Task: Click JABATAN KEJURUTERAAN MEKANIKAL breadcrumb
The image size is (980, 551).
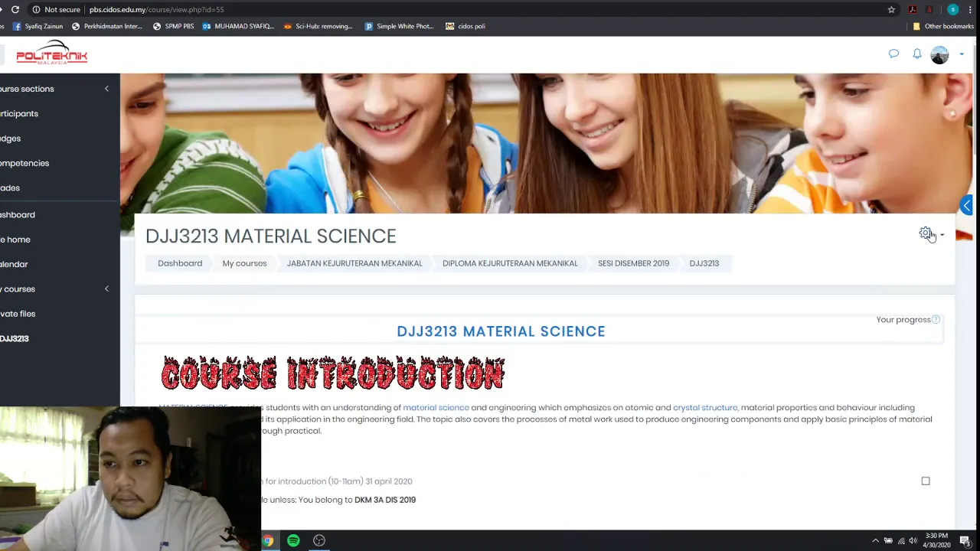Action: 354,263
